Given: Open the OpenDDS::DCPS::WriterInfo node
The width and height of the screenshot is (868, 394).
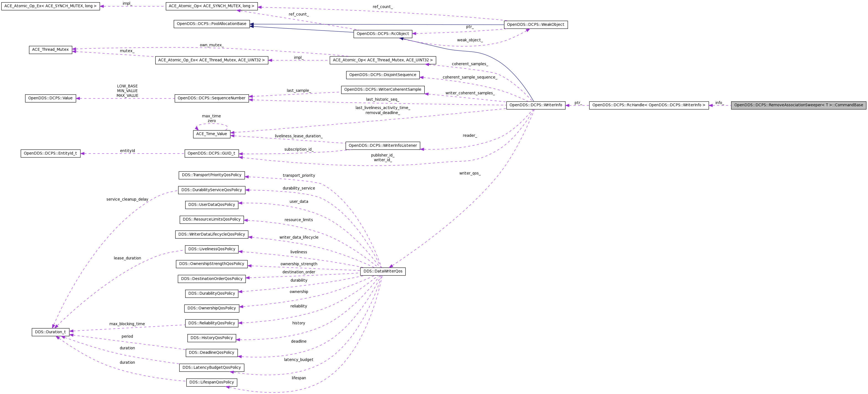Looking at the screenshot, I should pos(536,105).
